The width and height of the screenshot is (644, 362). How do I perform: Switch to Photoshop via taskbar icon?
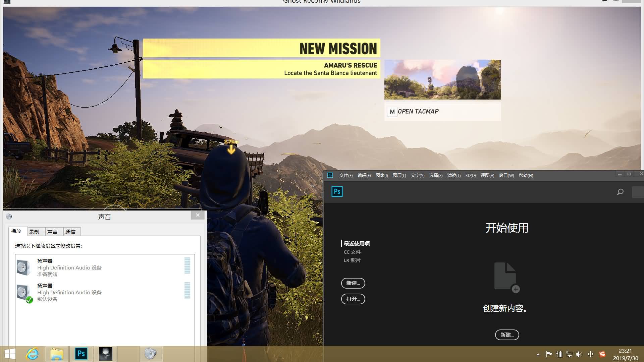pos(81,354)
